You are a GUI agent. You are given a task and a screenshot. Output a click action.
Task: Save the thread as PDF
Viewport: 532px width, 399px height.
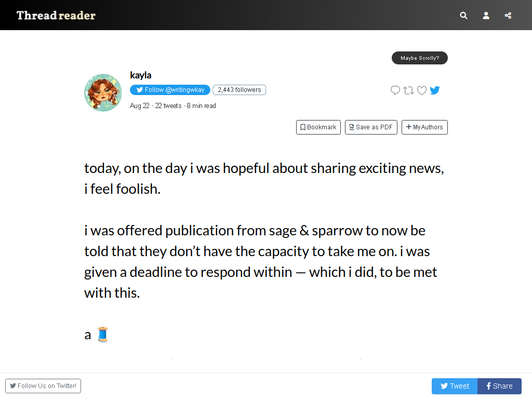(x=371, y=127)
